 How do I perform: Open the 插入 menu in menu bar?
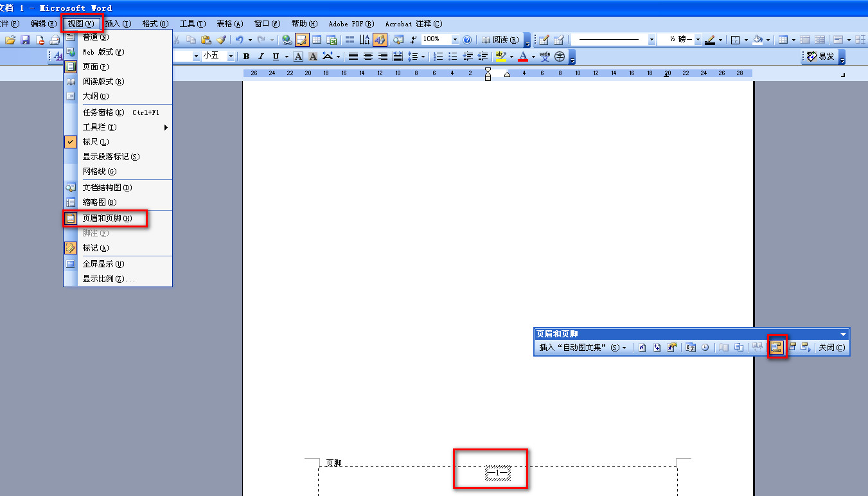click(x=118, y=24)
